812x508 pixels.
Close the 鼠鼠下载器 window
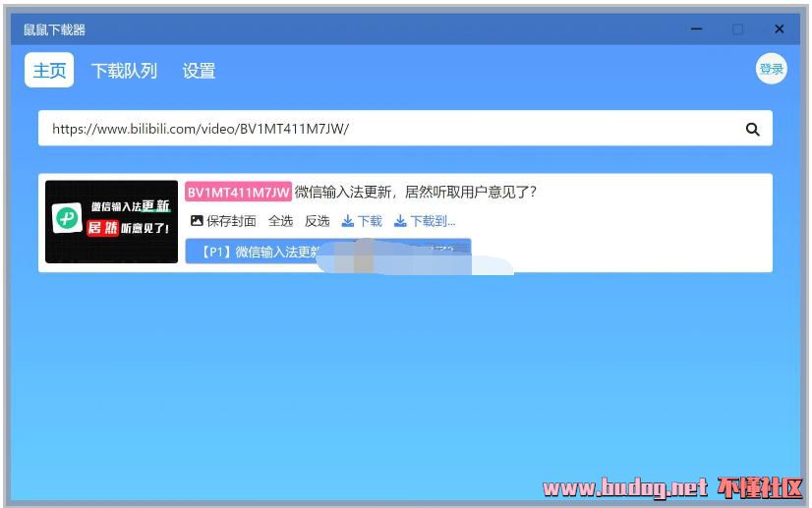click(x=779, y=29)
